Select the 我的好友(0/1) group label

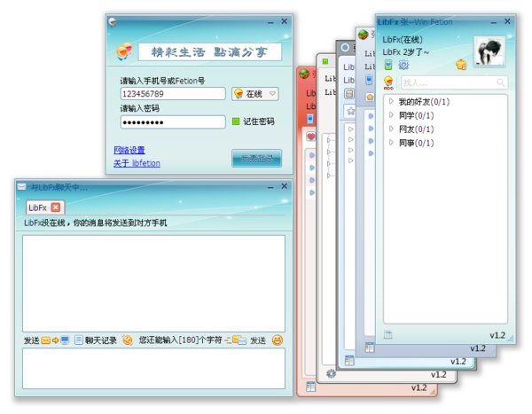(424, 101)
